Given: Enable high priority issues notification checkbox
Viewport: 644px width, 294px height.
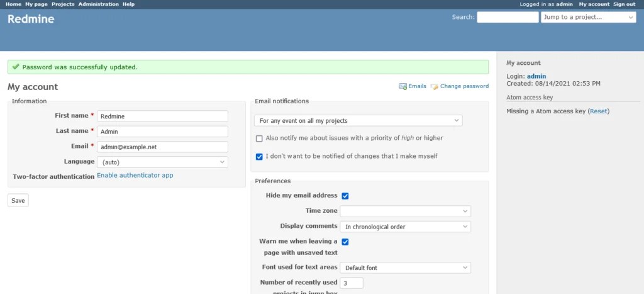Looking at the screenshot, I should [x=259, y=139].
